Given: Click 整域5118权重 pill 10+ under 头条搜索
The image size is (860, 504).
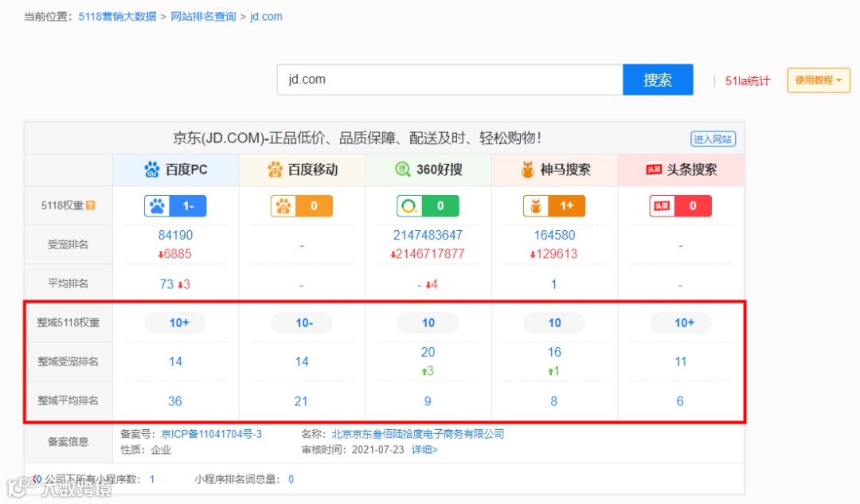Looking at the screenshot, I should pyautogui.click(x=681, y=322).
